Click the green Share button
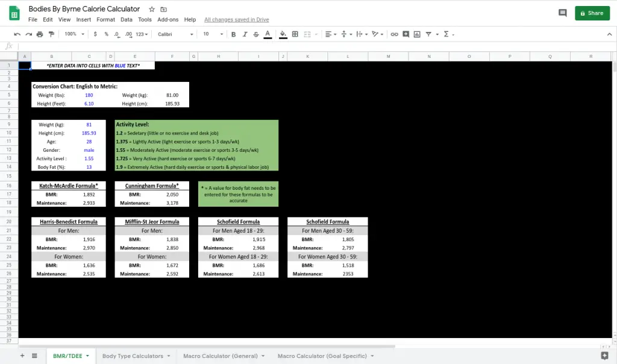The width and height of the screenshot is (617, 364). 592,13
